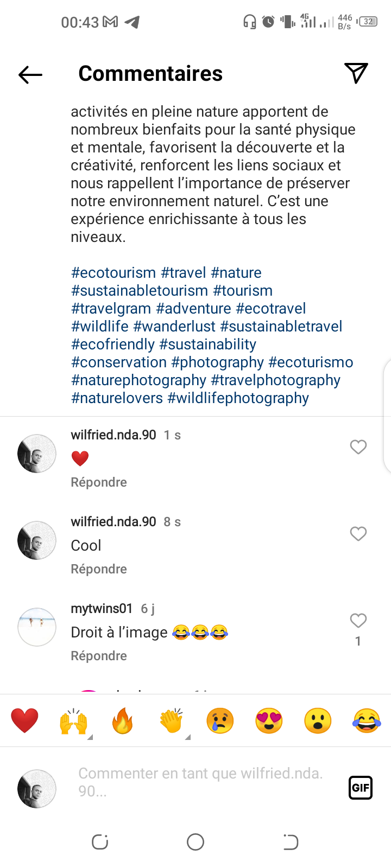The width and height of the screenshot is (391, 868).
Task: Open the GIF picker button
Action: coord(360,788)
